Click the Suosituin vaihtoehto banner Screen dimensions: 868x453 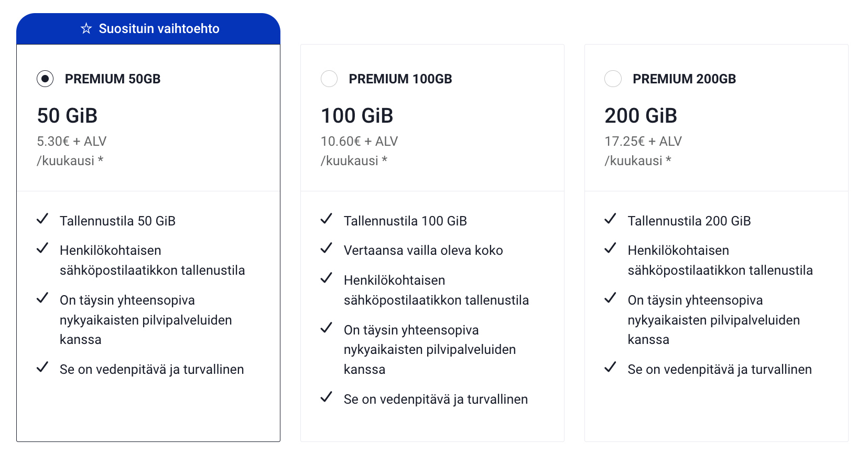click(x=148, y=29)
